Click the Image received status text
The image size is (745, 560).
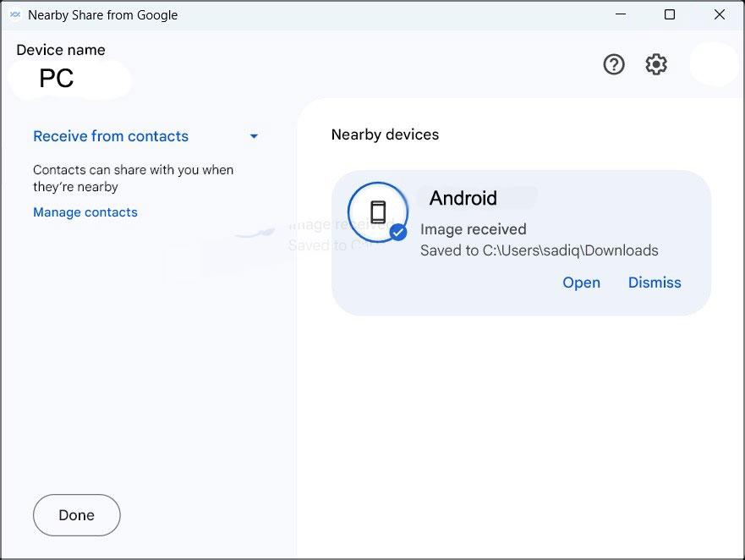pos(474,229)
